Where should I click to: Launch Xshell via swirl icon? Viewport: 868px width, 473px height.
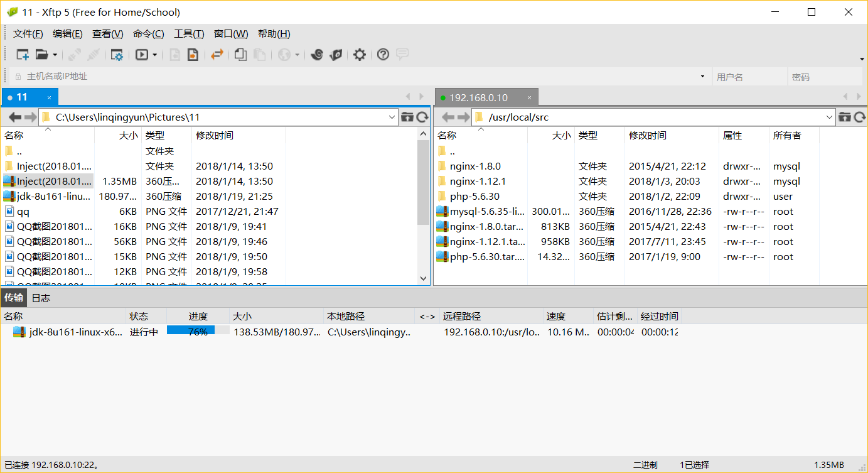tap(317, 55)
